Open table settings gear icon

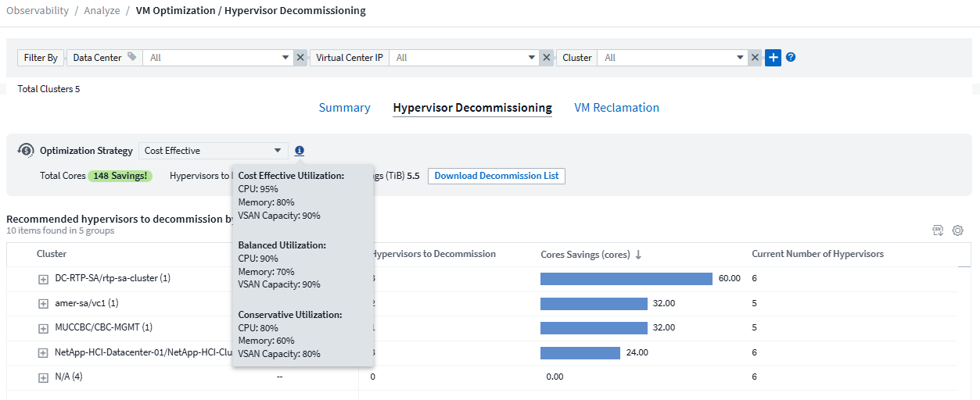coord(957,230)
